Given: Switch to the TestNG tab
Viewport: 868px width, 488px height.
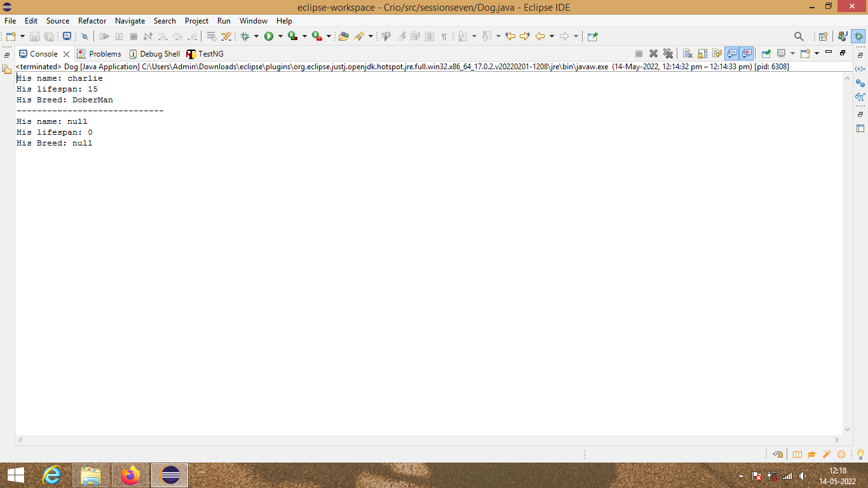Looking at the screenshot, I should pyautogui.click(x=205, y=54).
